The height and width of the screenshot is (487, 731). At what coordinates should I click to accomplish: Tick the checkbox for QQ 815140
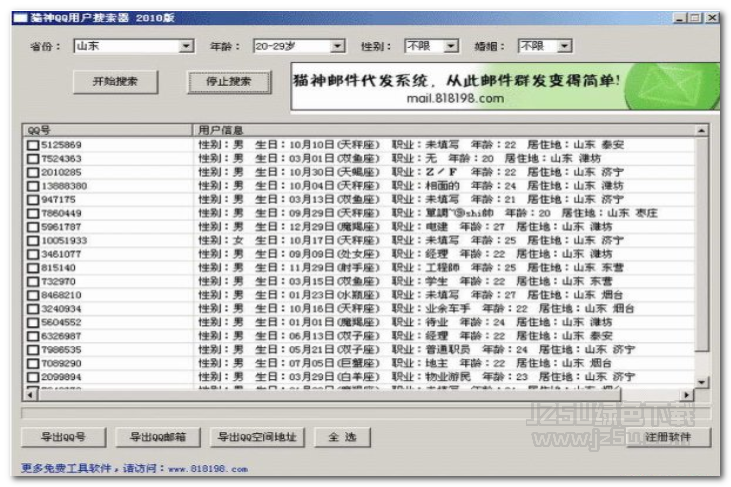(x=33, y=268)
